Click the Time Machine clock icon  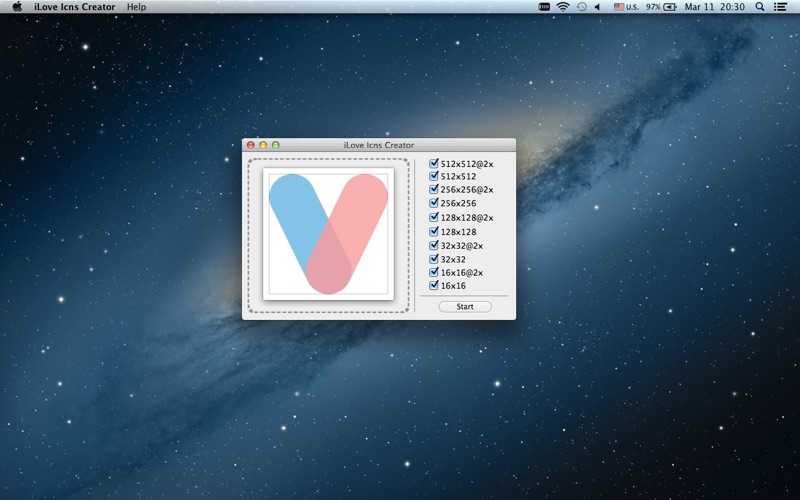point(581,7)
